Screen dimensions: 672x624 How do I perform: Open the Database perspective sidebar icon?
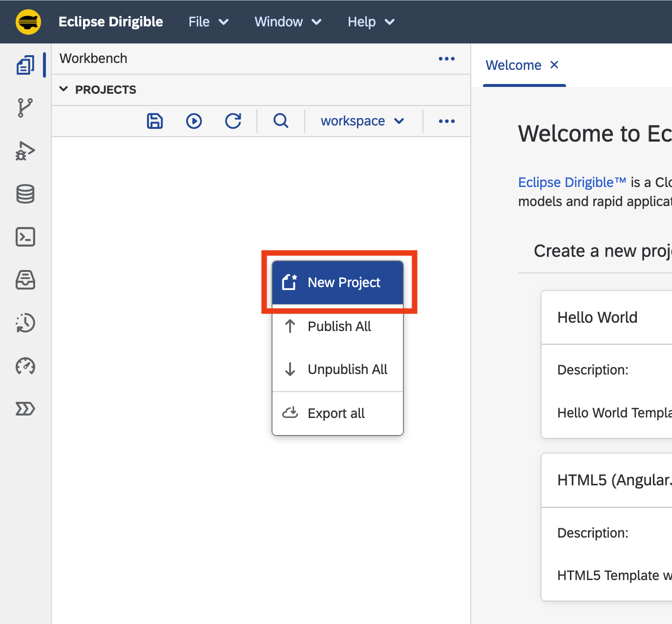(x=25, y=194)
